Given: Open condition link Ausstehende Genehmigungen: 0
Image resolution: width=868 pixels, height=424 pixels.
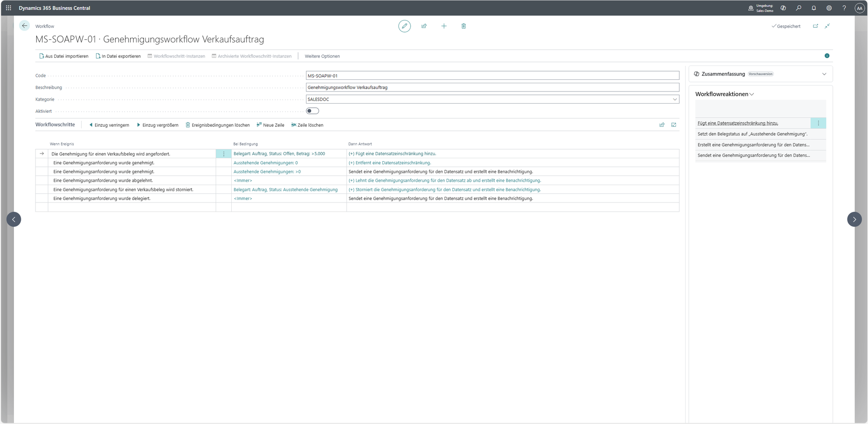Looking at the screenshot, I should tap(266, 163).
